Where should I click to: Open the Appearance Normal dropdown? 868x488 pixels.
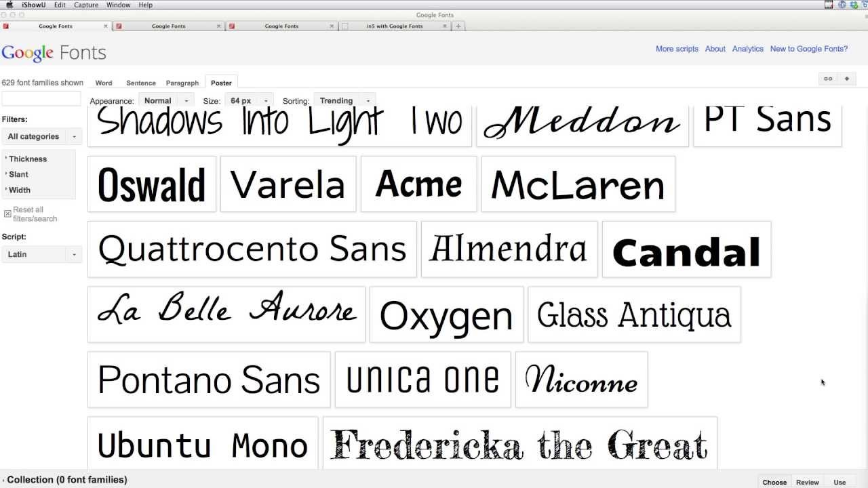(x=166, y=100)
